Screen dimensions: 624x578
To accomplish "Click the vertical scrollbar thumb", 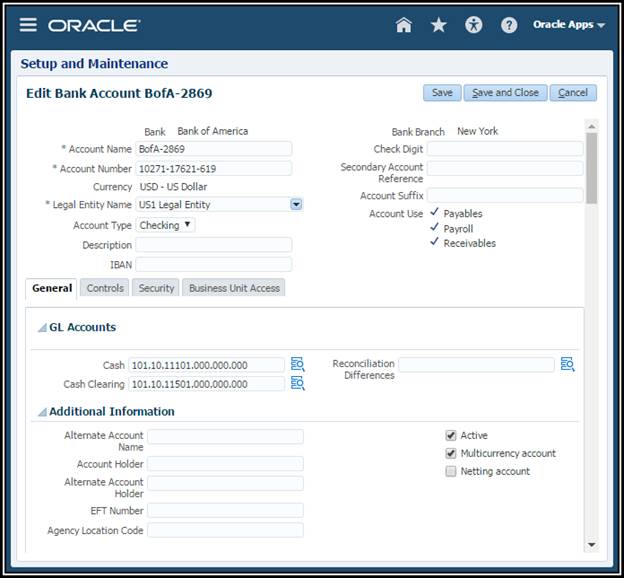I will coord(592,168).
